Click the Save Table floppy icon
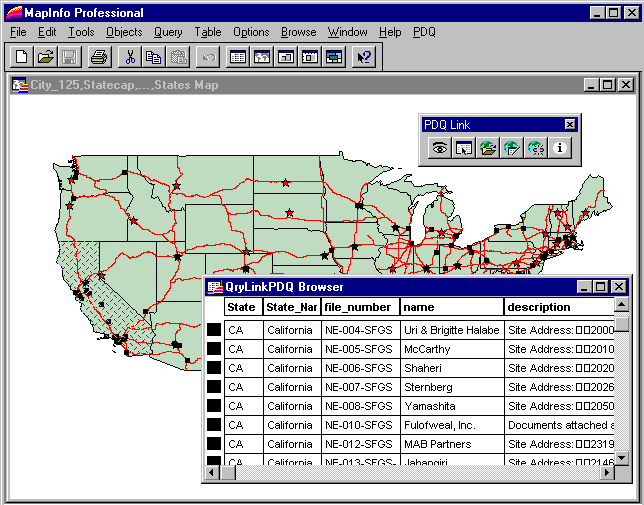This screenshot has height=505, width=644. (69, 57)
